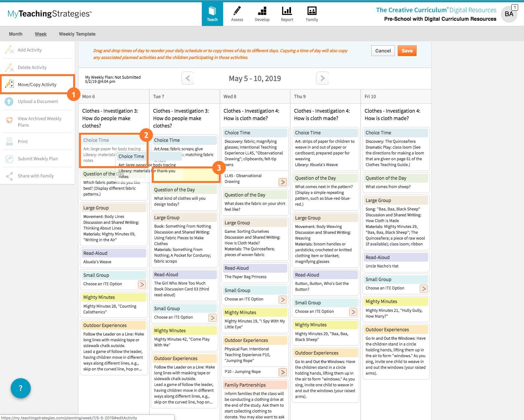
Task: Save the weekly schedule changes
Action: point(407,51)
